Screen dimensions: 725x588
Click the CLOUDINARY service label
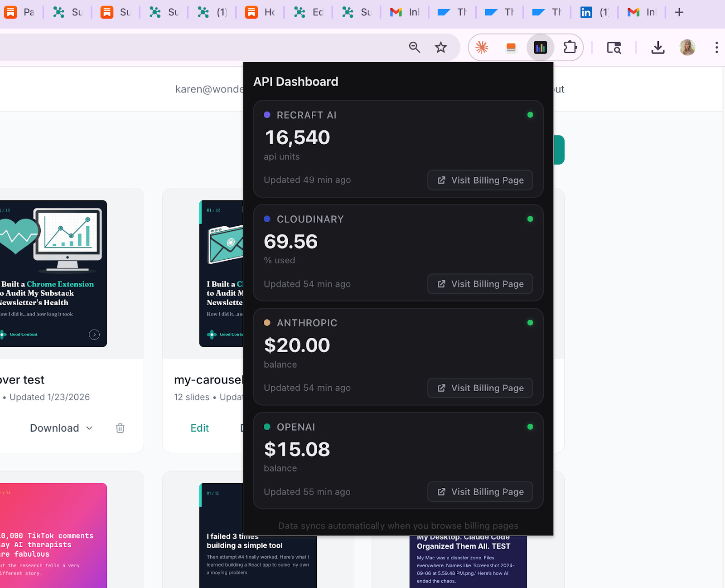(310, 219)
